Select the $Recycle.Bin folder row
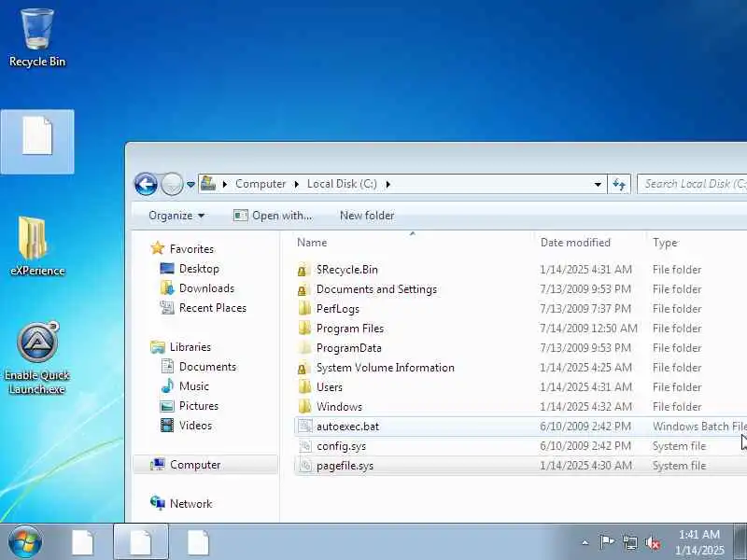The height and width of the screenshot is (560, 747). tap(521, 270)
